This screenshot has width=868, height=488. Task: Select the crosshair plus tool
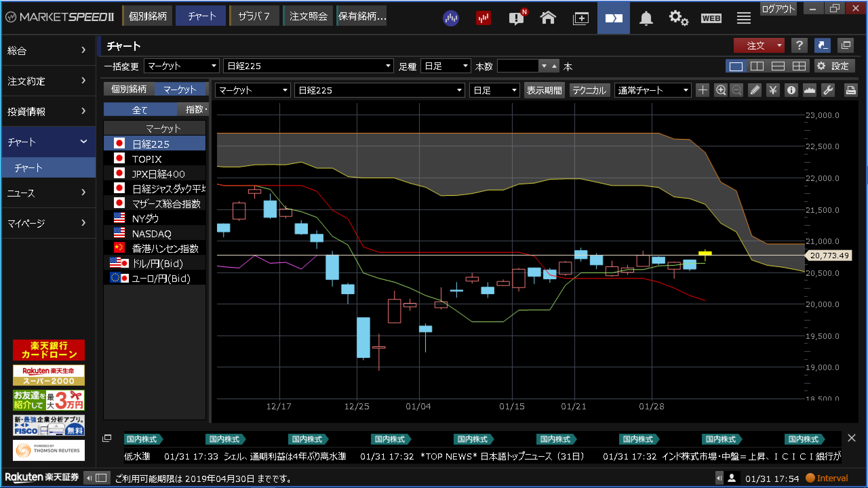tap(703, 90)
